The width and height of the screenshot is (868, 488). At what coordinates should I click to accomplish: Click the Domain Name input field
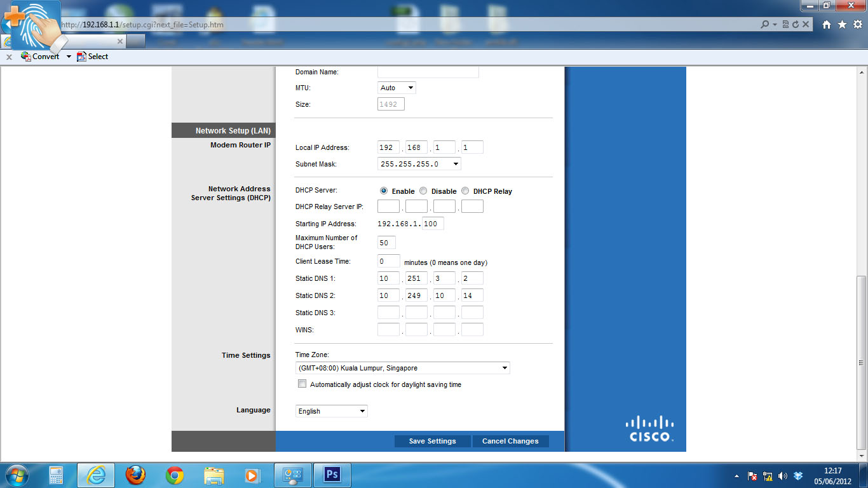(428, 71)
